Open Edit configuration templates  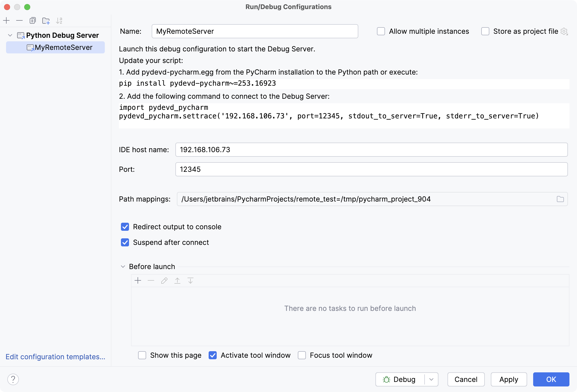[55, 357]
